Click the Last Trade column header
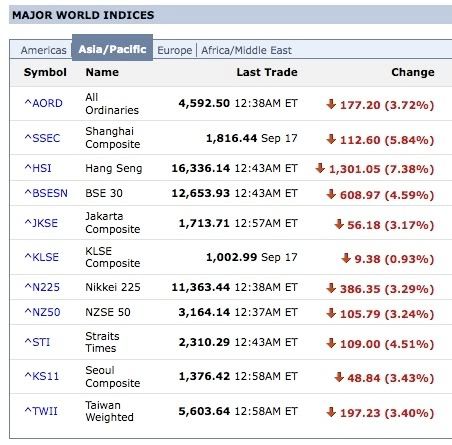This screenshot has height=445, width=452. point(267,72)
